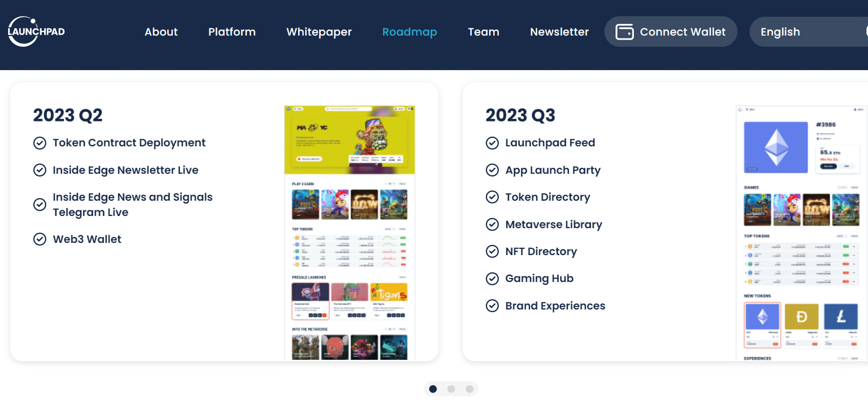Click check icon beside Gaming Hub
The height and width of the screenshot is (404, 868).
coord(492,278)
